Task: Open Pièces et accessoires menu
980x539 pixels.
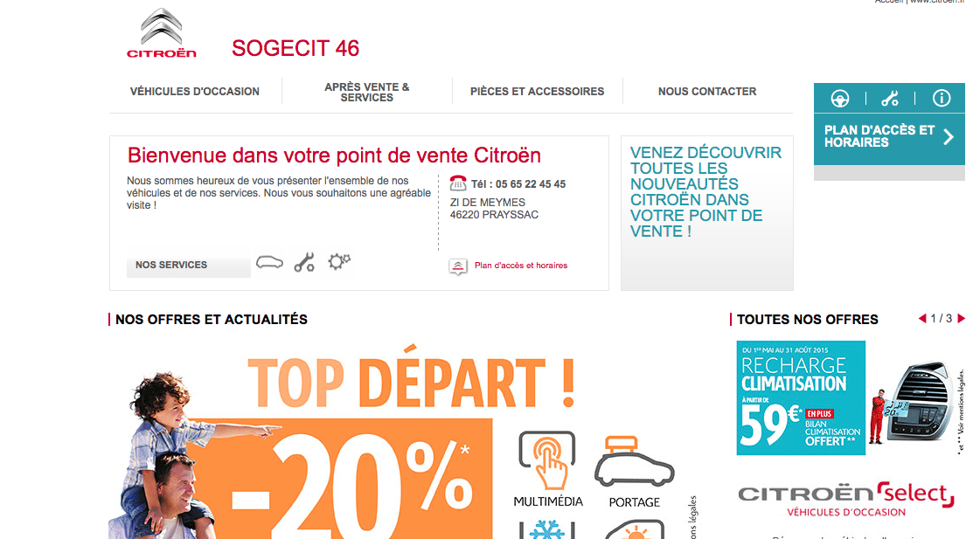Action: tap(537, 92)
